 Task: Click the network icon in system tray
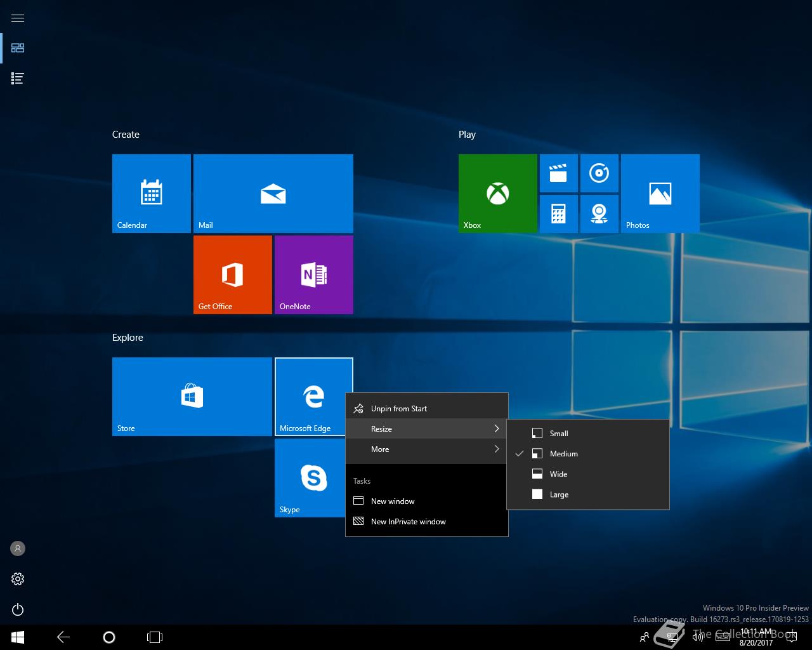pyautogui.click(x=672, y=637)
